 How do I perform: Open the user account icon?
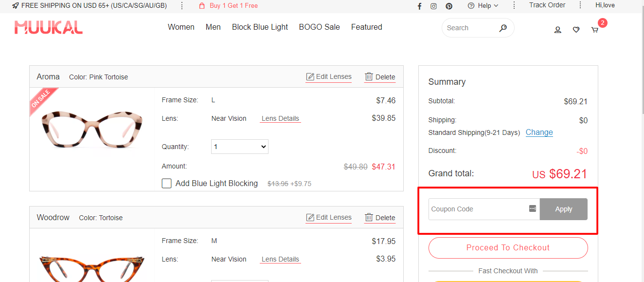pyautogui.click(x=558, y=30)
